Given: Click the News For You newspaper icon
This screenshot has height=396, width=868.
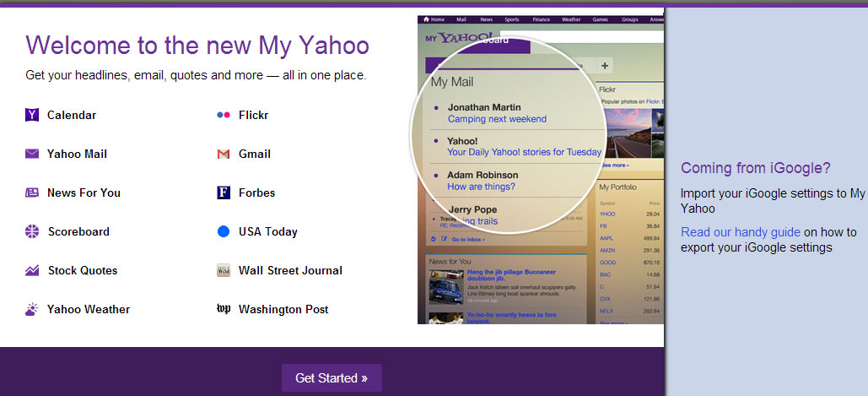Looking at the screenshot, I should tap(32, 193).
